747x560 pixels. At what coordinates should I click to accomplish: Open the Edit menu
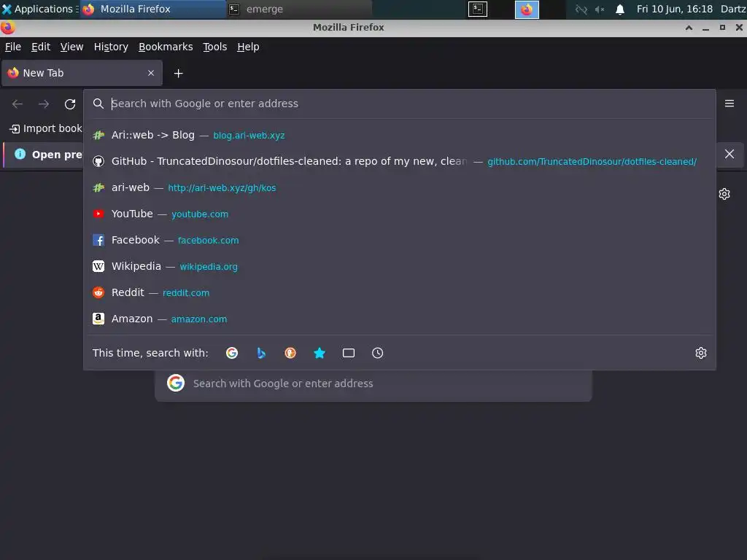click(x=41, y=47)
